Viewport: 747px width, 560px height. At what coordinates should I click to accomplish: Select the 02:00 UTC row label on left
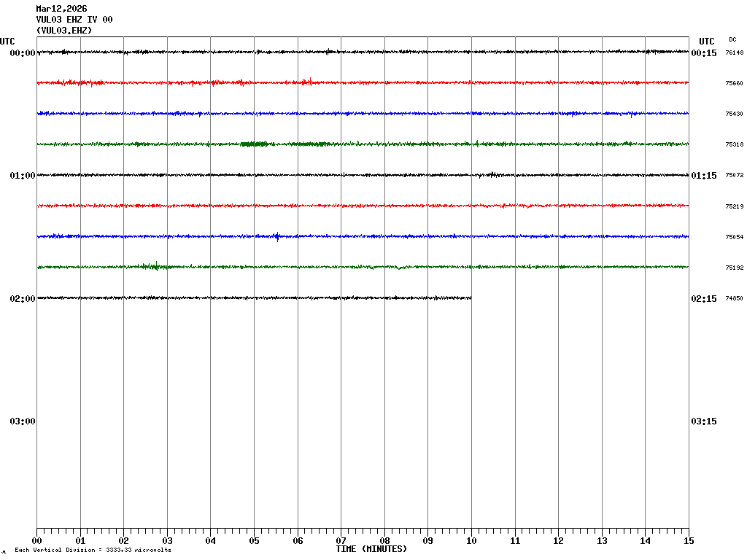click(x=23, y=299)
